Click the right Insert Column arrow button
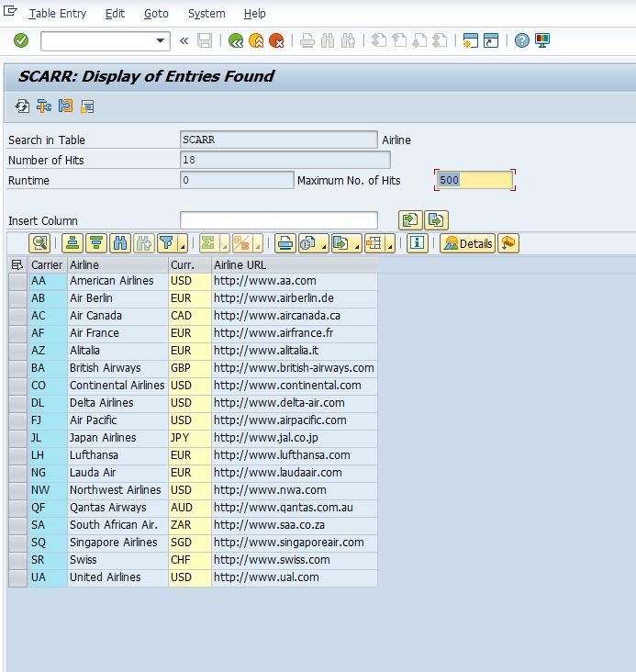The width and height of the screenshot is (636, 672). [x=436, y=220]
